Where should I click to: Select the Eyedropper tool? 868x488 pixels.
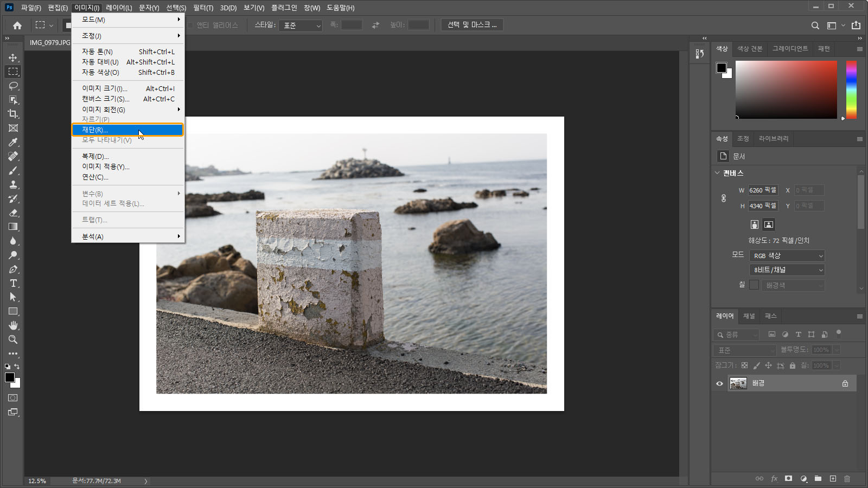pos(13,142)
